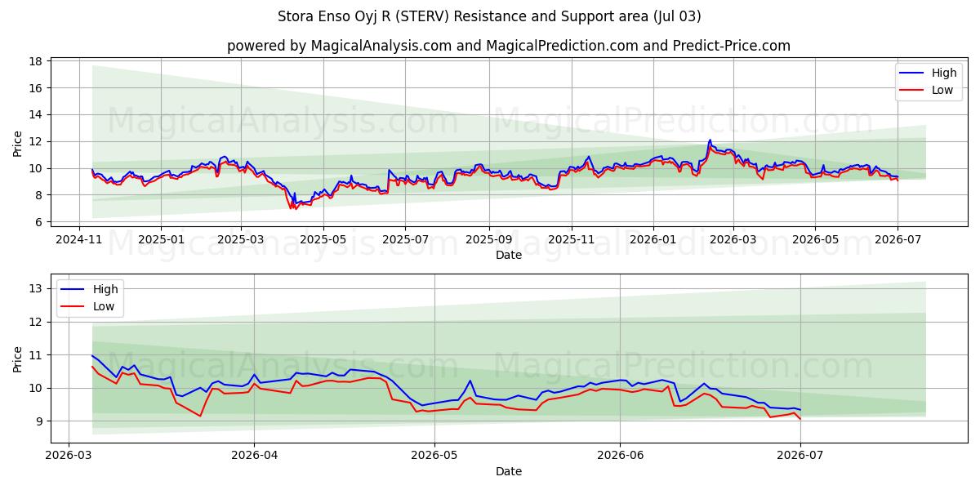Click the top chart '2026-03' tick label

coord(733,238)
